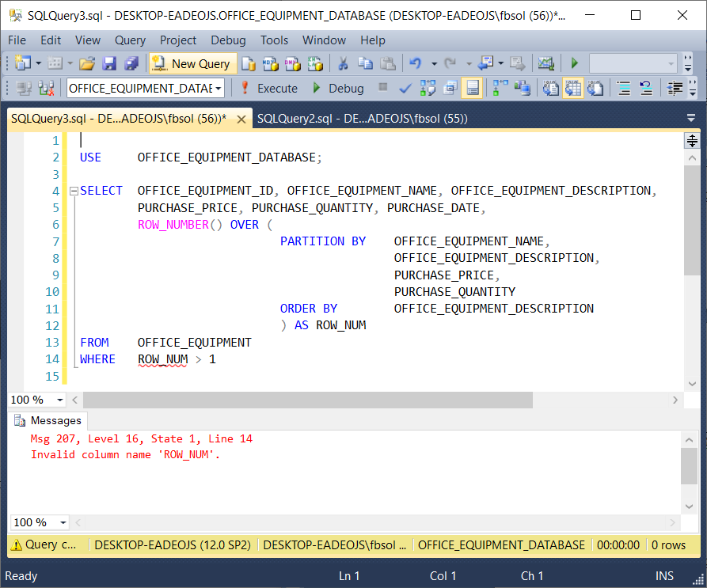Cut selection with the scissors icon

(x=344, y=64)
